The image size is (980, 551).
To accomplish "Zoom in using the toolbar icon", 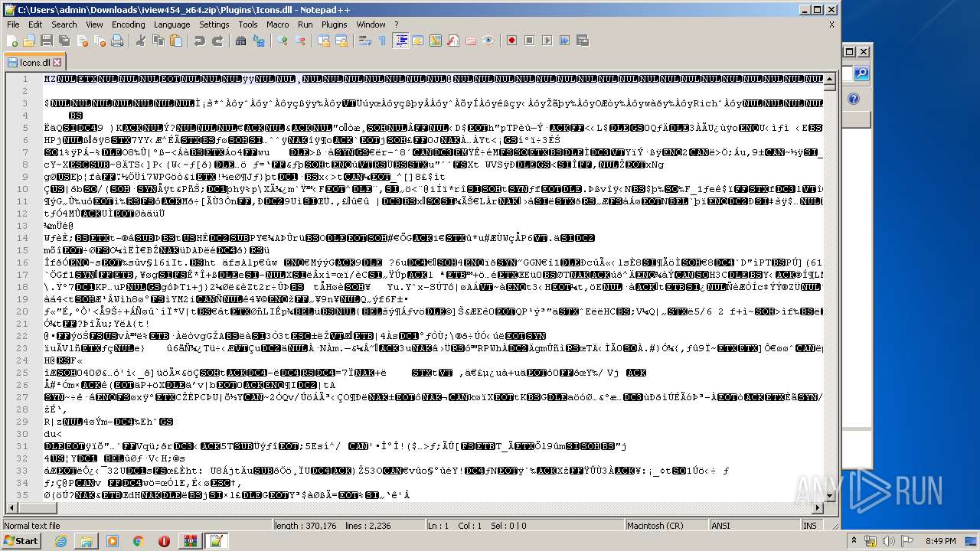I will [283, 41].
